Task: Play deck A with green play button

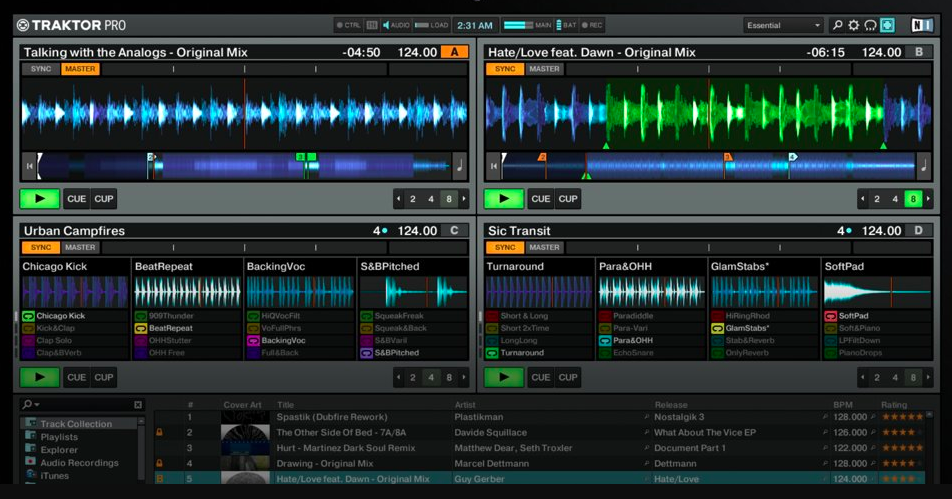Action: [x=39, y=199]
